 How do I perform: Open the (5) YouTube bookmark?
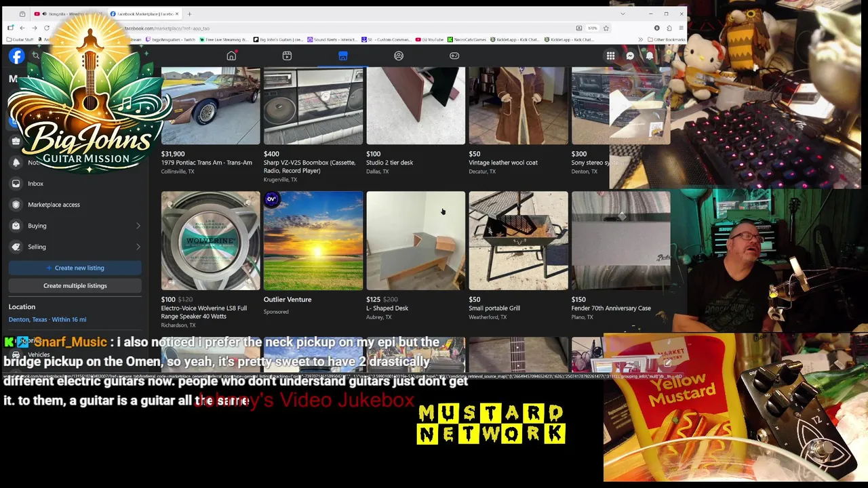[430, 39]
